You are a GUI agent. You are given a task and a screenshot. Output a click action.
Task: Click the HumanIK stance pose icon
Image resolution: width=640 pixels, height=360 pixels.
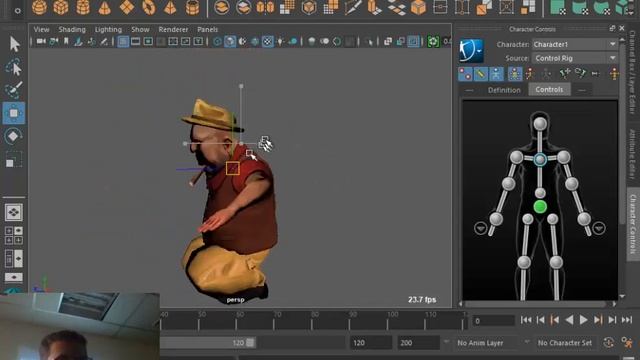(614, 74)
